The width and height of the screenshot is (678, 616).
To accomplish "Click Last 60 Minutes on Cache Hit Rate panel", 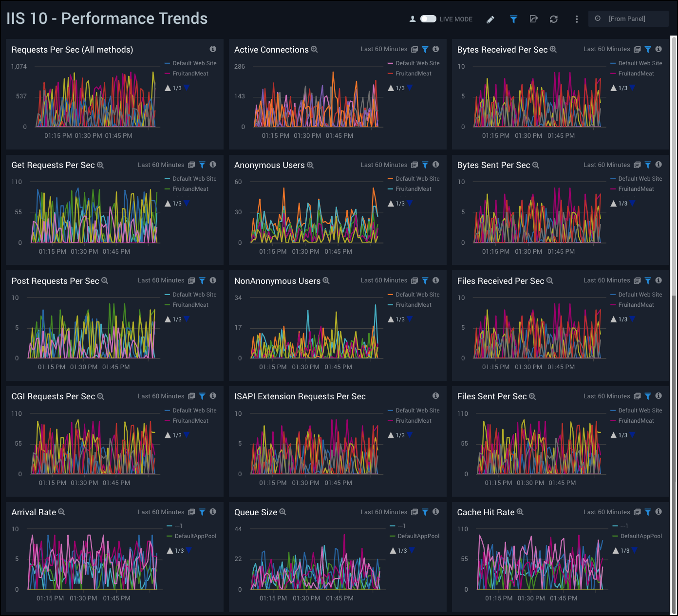I will point(607,512).
